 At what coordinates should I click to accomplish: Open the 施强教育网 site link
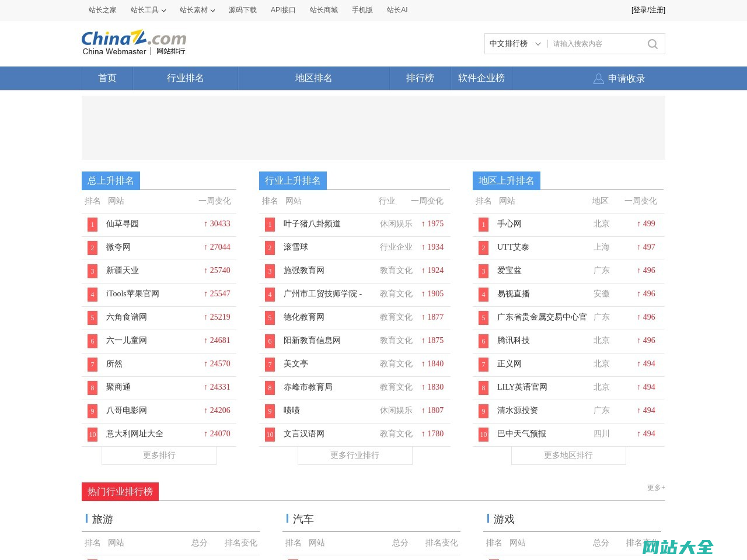point(304,271)
